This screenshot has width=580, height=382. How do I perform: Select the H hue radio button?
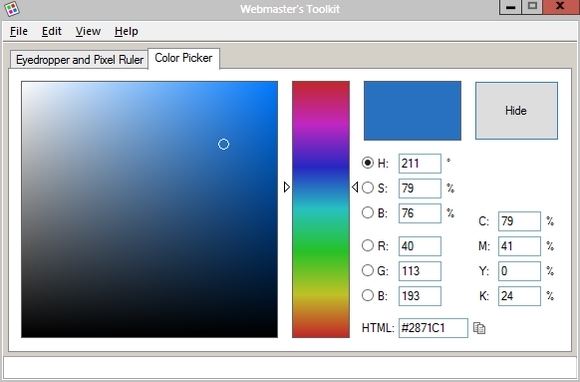coord(368,163)
